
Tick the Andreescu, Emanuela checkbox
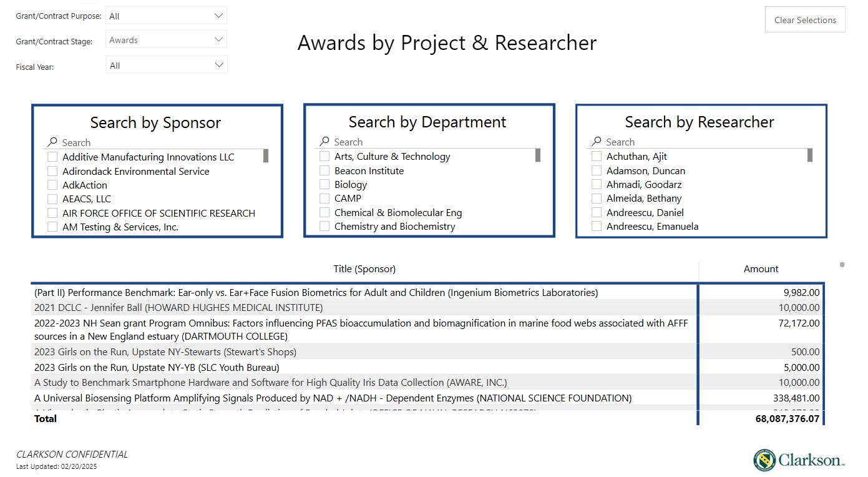[x=597, y=227]
